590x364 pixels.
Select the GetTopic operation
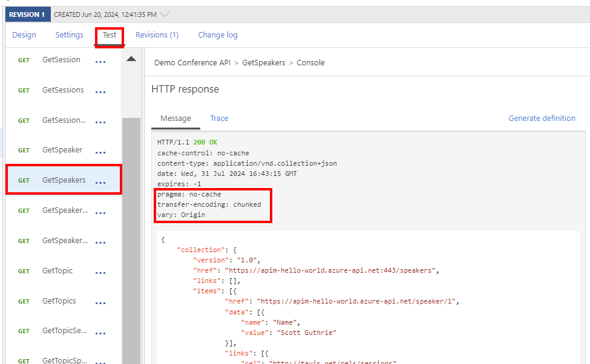pyautogui.click(x=57, y=271)
